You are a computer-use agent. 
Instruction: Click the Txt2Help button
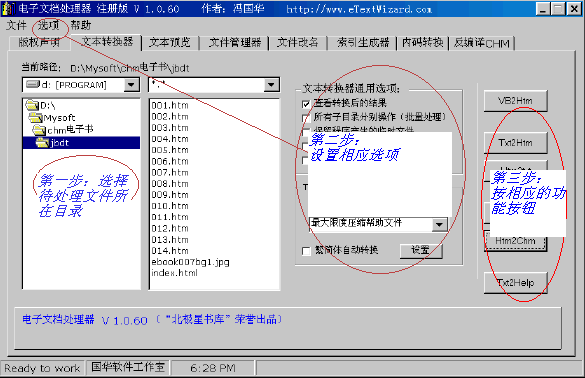coord(515,283)
